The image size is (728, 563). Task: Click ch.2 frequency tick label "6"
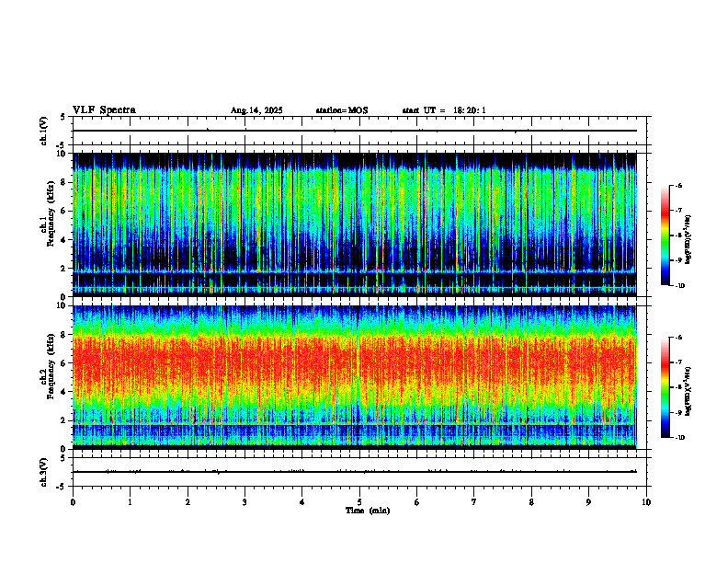65,363
